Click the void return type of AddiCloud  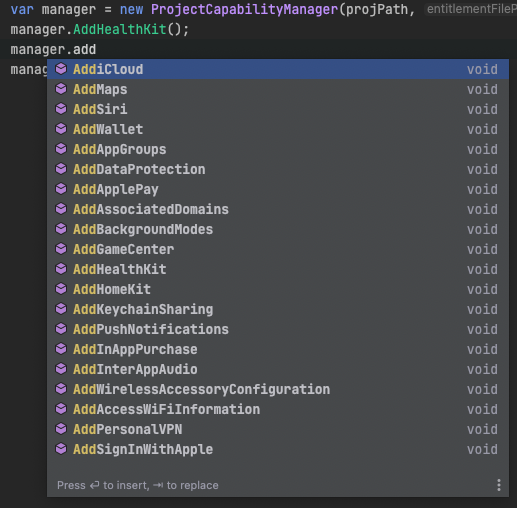(482, 69)
